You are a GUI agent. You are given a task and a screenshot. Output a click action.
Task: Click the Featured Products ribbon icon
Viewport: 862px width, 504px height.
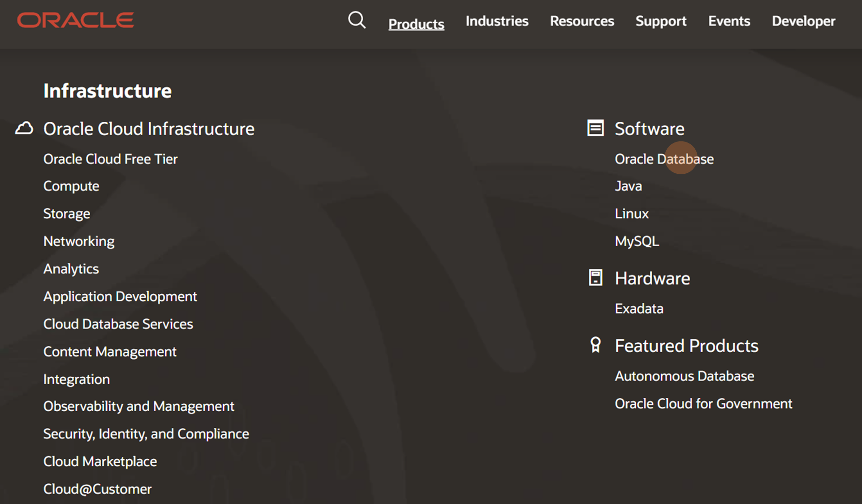[x=595, y=345]
